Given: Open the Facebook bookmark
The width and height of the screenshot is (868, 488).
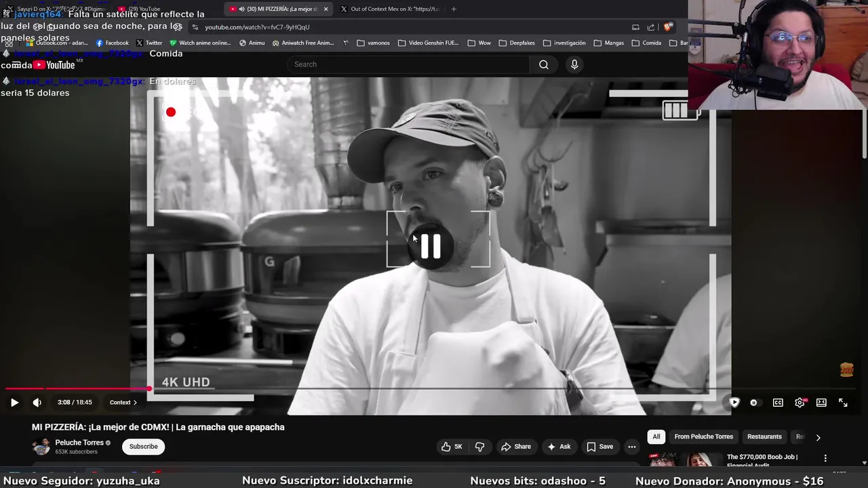Looking at the screenshot, I should 113,43.
